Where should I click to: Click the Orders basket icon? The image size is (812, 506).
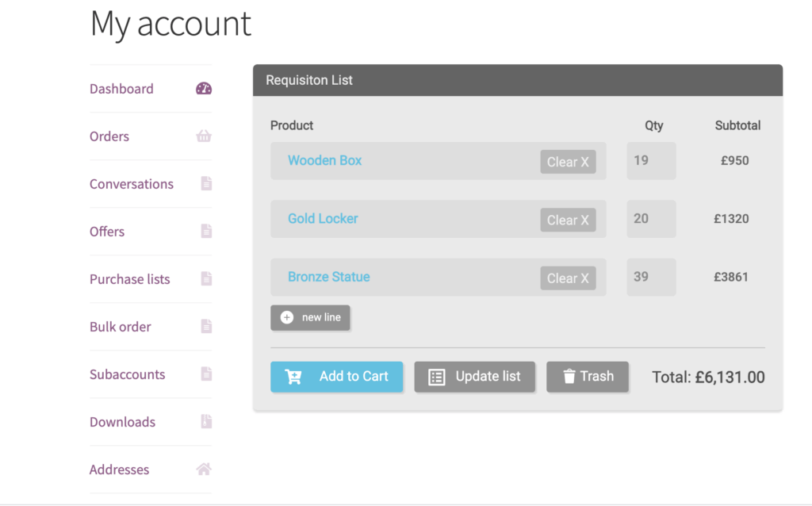(x=204, y=136)
